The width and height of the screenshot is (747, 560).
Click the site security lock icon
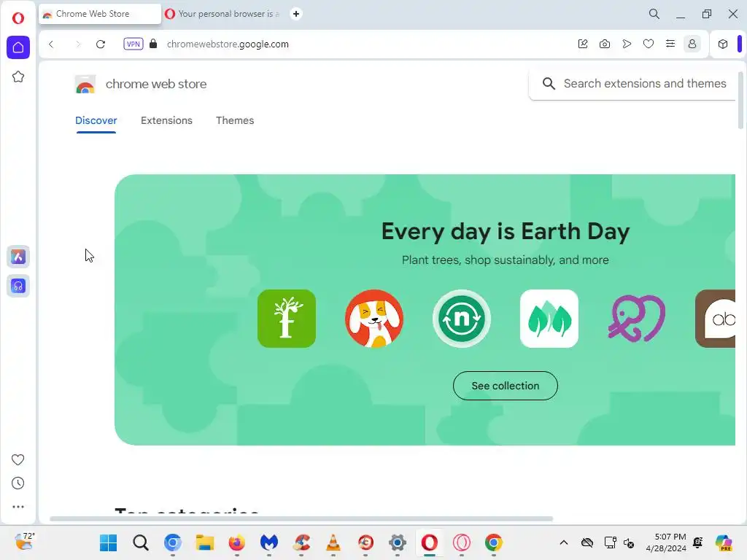pos(153,44)
